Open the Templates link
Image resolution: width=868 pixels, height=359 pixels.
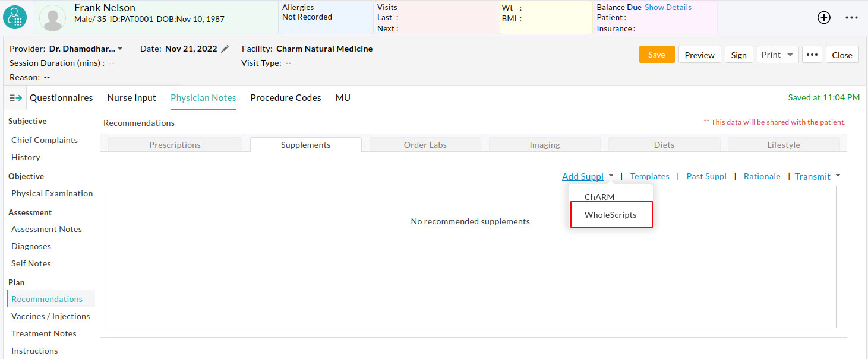coord(649,176)
